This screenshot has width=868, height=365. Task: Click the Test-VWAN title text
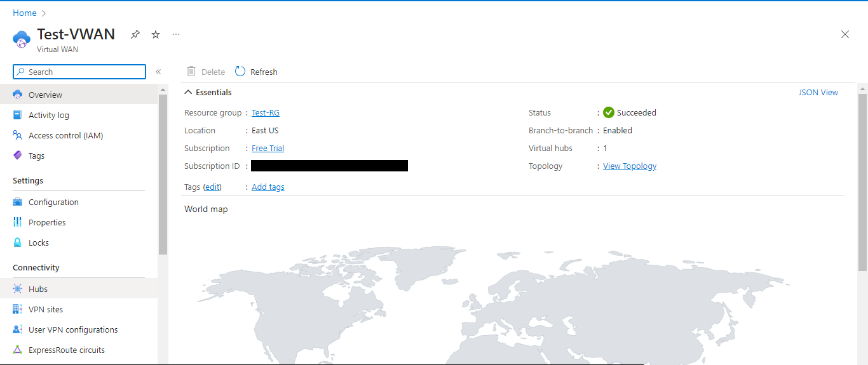click(76, 34)
